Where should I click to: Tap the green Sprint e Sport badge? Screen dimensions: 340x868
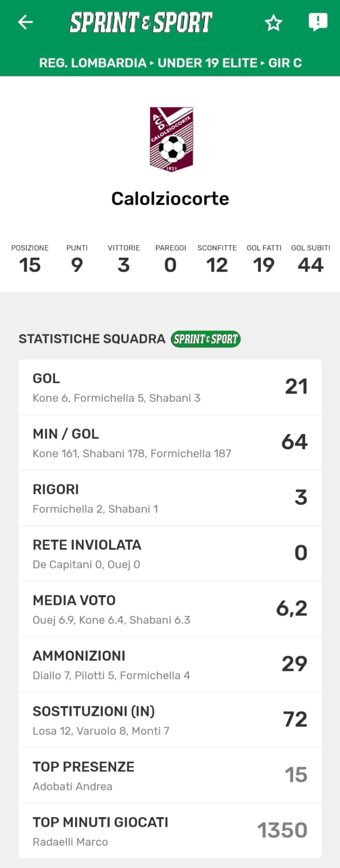205,339
